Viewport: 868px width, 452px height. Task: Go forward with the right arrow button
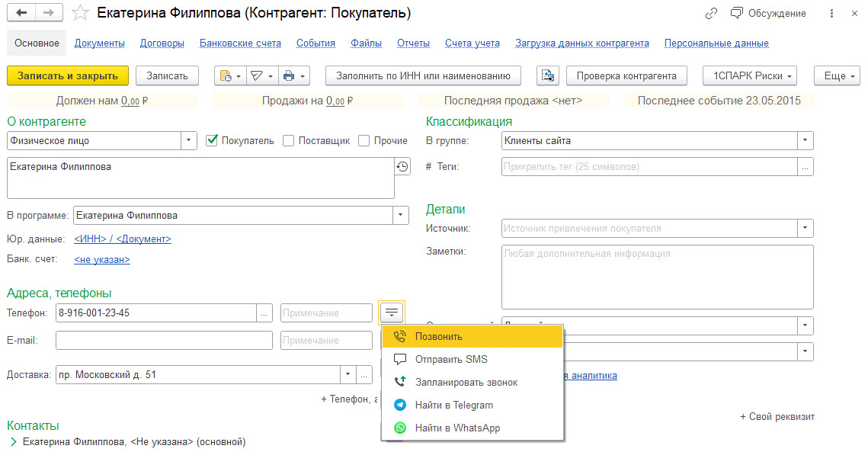pos(49,13)
